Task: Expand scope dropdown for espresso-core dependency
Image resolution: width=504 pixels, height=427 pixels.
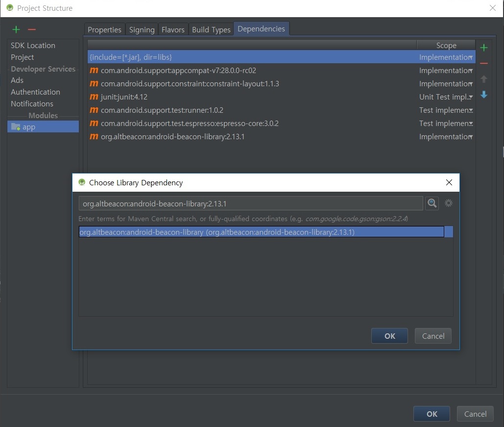Action: [471, 124]
